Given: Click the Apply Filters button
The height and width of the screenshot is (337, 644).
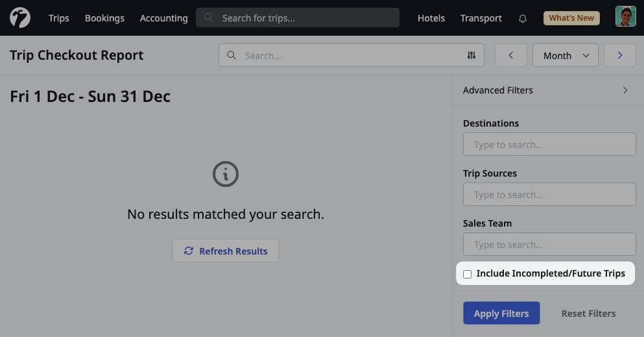Looking at the screenshot, I should click(x=501, y=314).
